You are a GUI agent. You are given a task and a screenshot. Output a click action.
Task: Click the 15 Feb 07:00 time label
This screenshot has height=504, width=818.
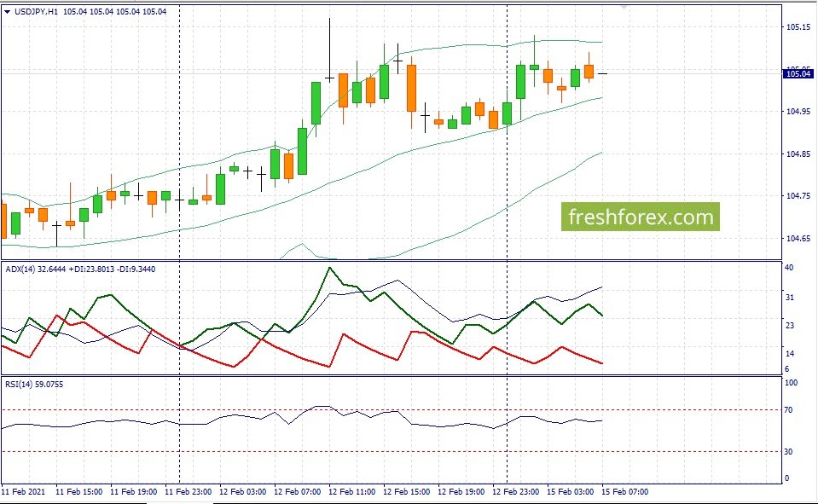pyautogui.click(x=625, y=492)
